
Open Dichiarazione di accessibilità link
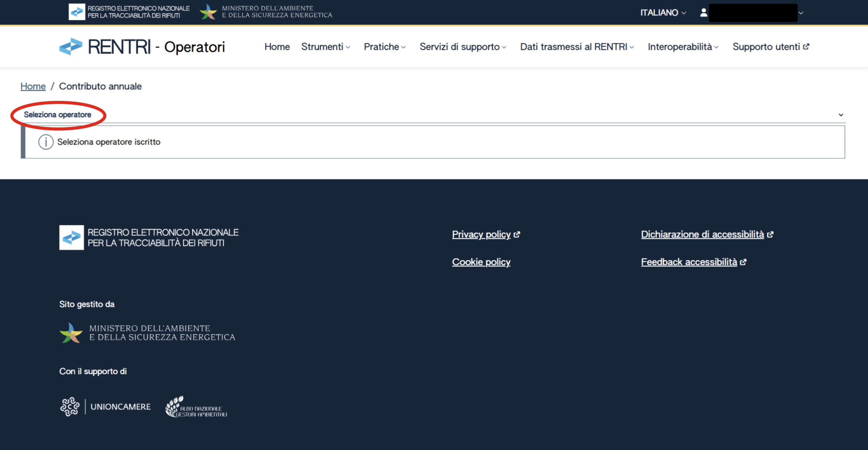point(702,234)
